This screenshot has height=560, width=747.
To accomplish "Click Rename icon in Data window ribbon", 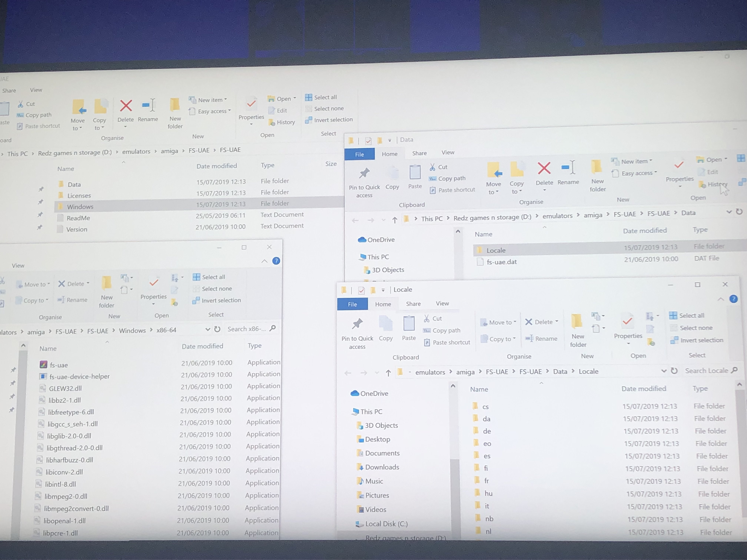I will [568, 168].
